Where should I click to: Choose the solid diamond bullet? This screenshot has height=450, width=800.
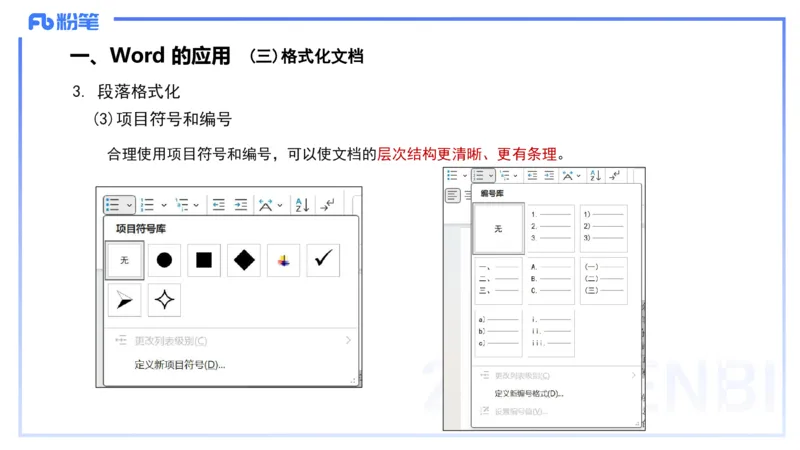click(x=244, y=260)
